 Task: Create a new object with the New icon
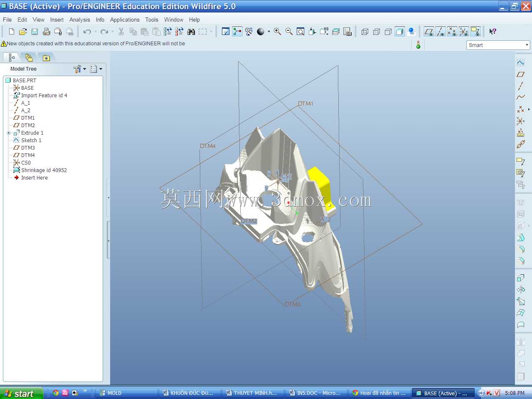pyautogui.click(x=12, y=32)
